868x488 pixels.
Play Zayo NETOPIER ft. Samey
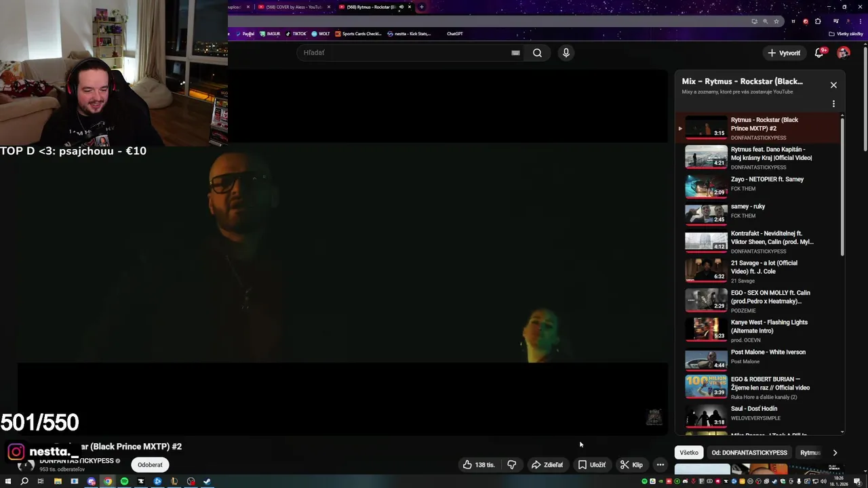point(759,185)
